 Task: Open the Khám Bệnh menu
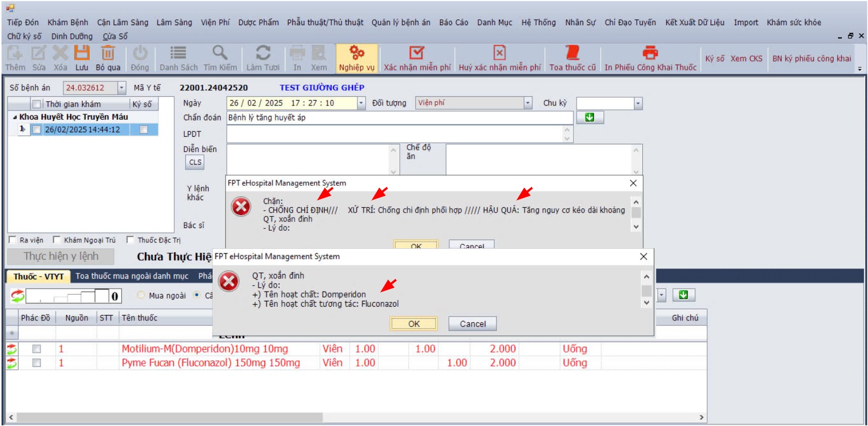68,22
